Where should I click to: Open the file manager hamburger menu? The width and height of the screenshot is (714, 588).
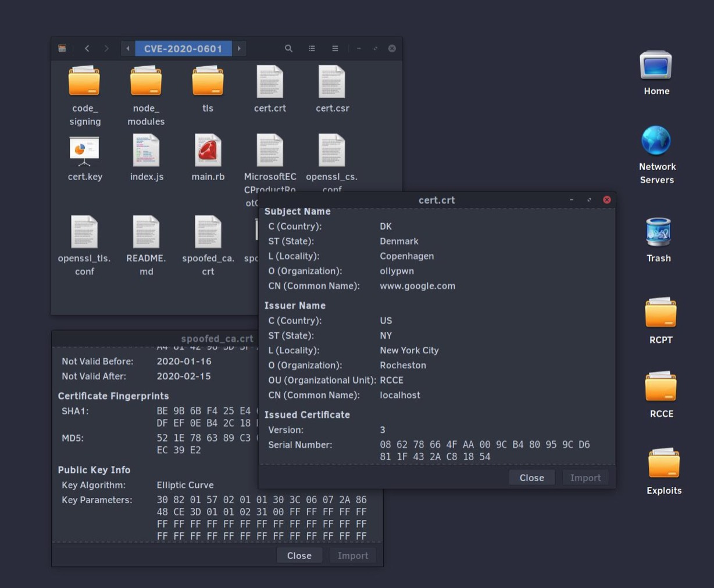335,48
